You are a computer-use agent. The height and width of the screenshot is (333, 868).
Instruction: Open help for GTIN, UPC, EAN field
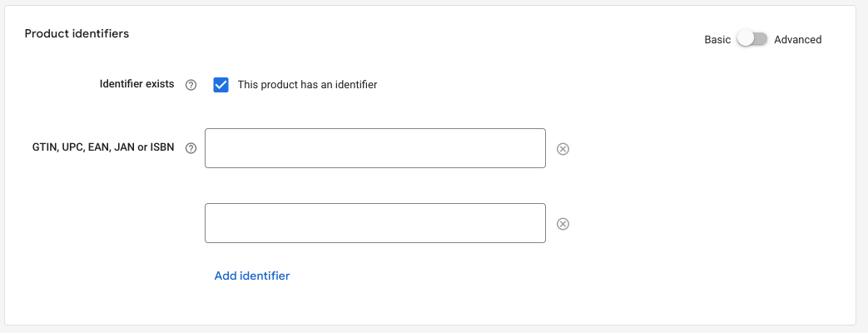tap(191, 149)
